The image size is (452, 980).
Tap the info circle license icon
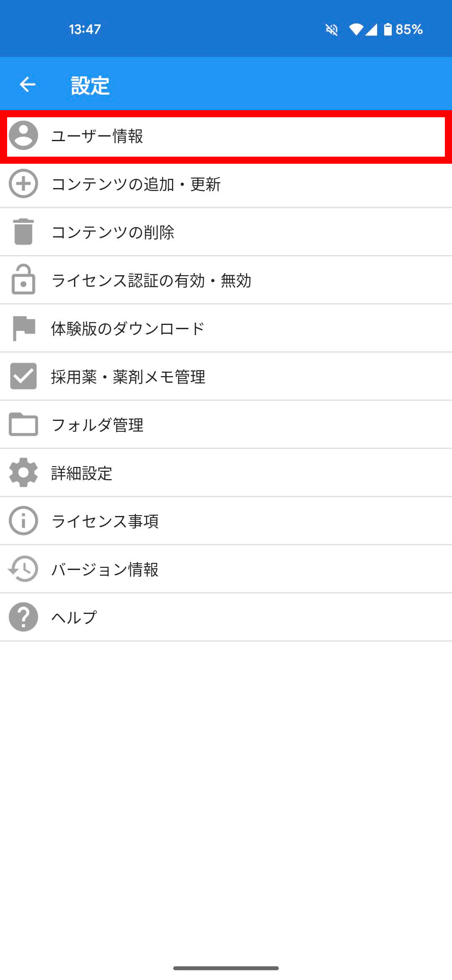[x=23, y=521]
